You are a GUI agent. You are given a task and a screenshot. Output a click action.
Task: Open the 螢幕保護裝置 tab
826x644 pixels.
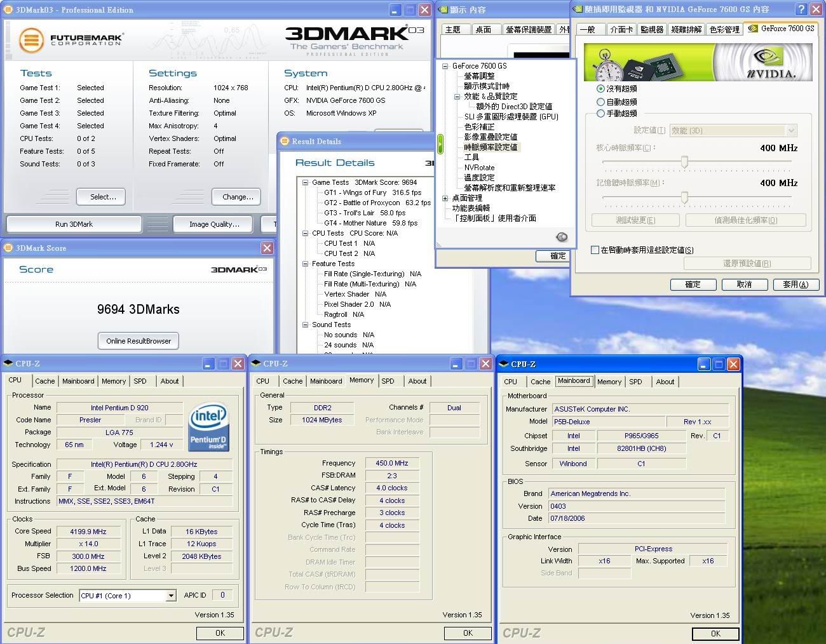click(529, 29)
